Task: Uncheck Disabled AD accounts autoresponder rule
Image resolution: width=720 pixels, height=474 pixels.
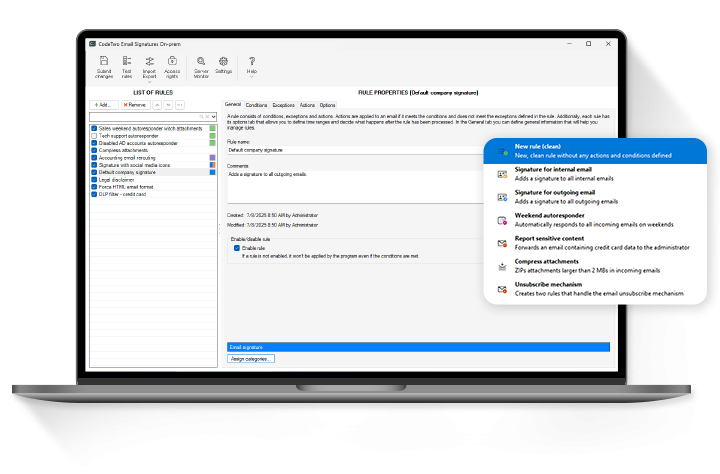Action: pyautogui.click(x=94, y=143)
